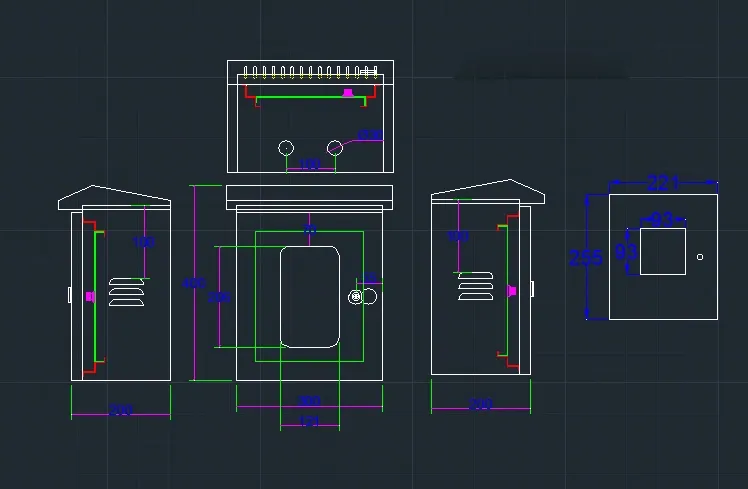
Task: Select the square cutout in the right panel
Action: pyautogui.click(x=662, y=251)
